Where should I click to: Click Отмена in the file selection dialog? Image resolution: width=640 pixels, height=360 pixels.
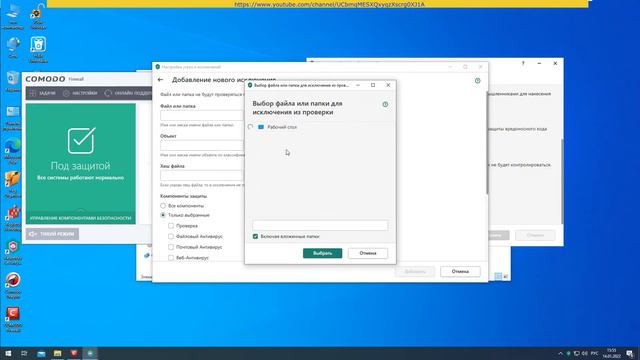click(368, 253)
